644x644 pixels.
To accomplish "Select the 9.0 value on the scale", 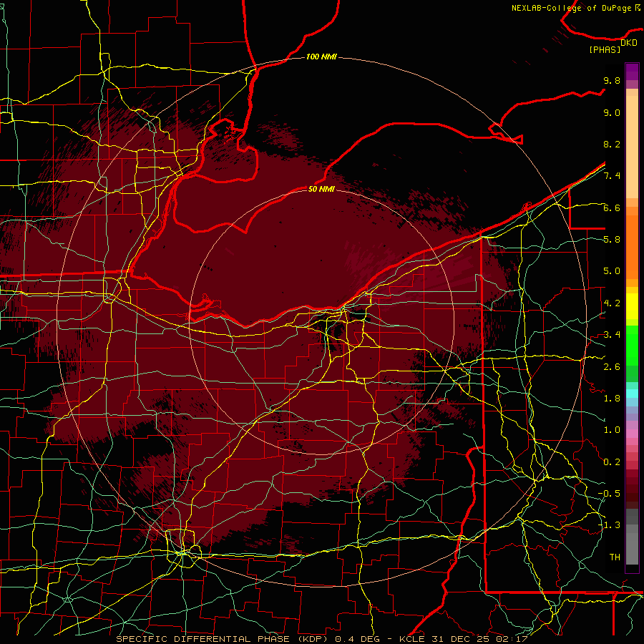I will click(x=612, y=112).
